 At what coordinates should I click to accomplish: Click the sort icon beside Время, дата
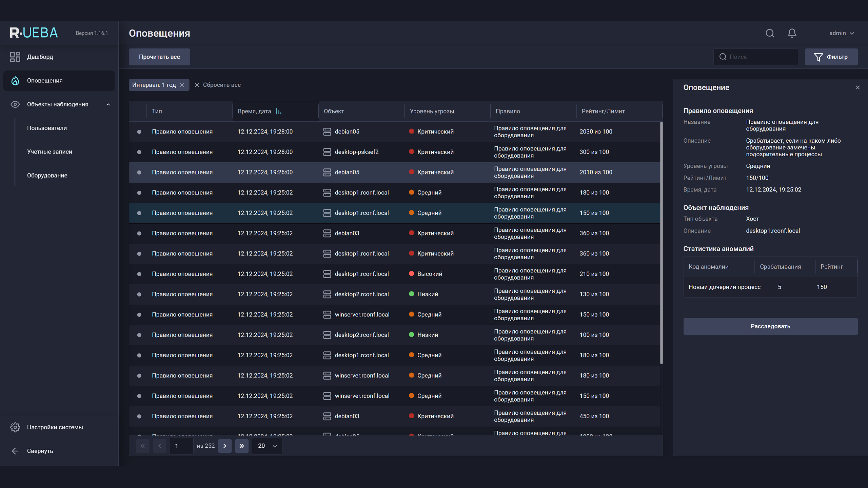[279, 111]
